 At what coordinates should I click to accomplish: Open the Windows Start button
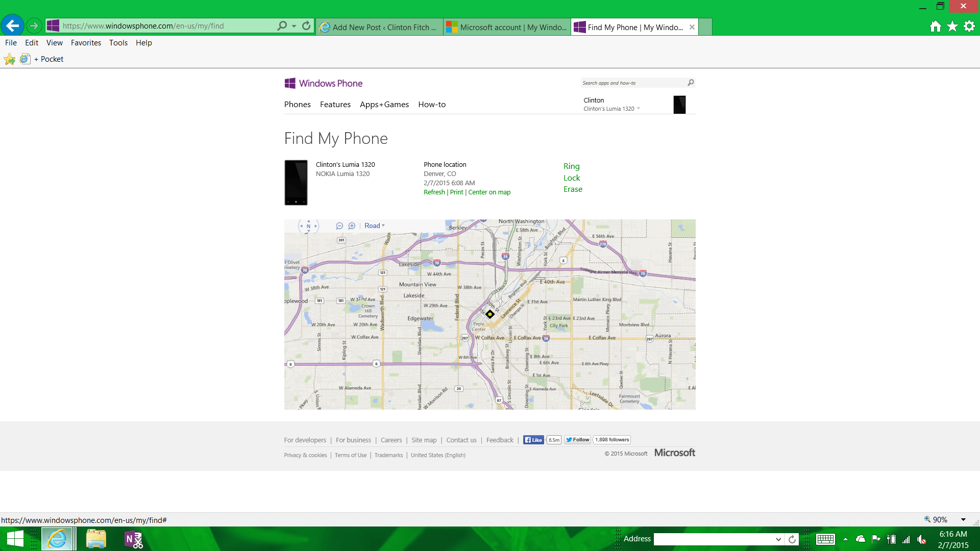coord(15,539)
